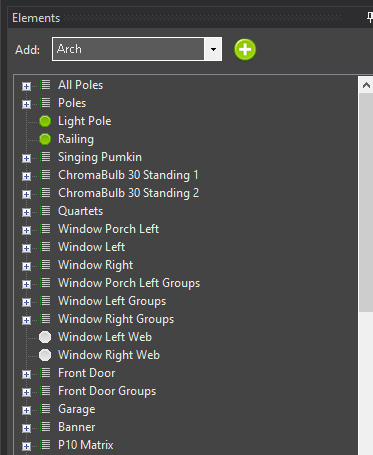Screen dimensions: 373x455
Task: Expand Window Porch Left node
Action: pos(26,230)
